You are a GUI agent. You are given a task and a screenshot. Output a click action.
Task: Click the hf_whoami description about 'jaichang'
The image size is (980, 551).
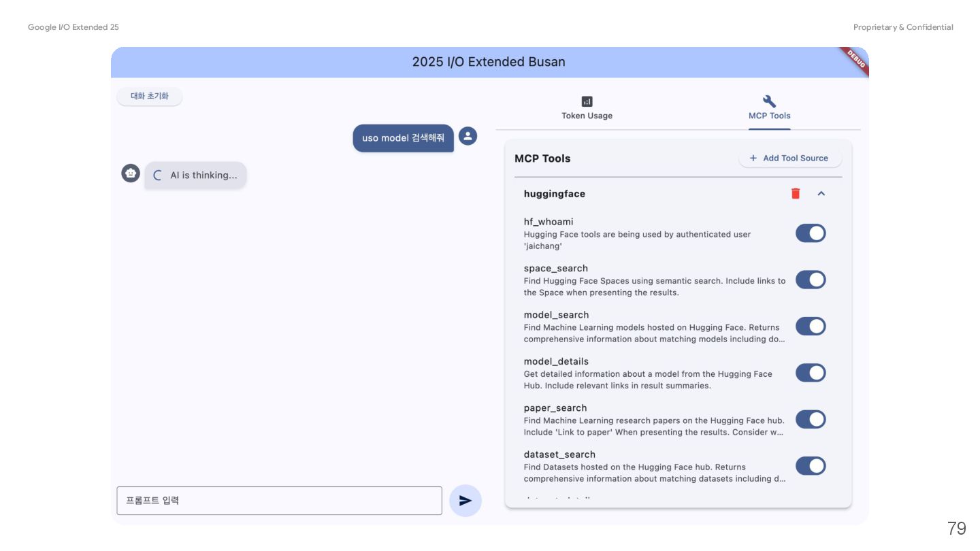coord(637,240)
